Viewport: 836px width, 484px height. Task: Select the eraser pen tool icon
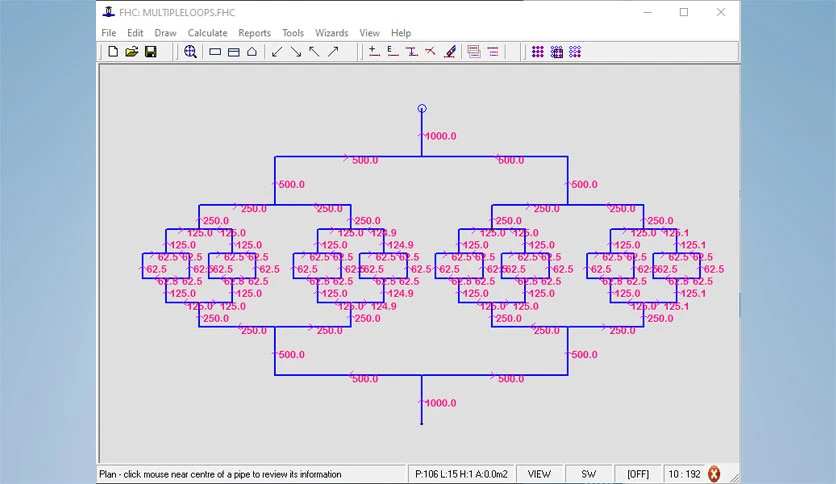coord(450,52)
